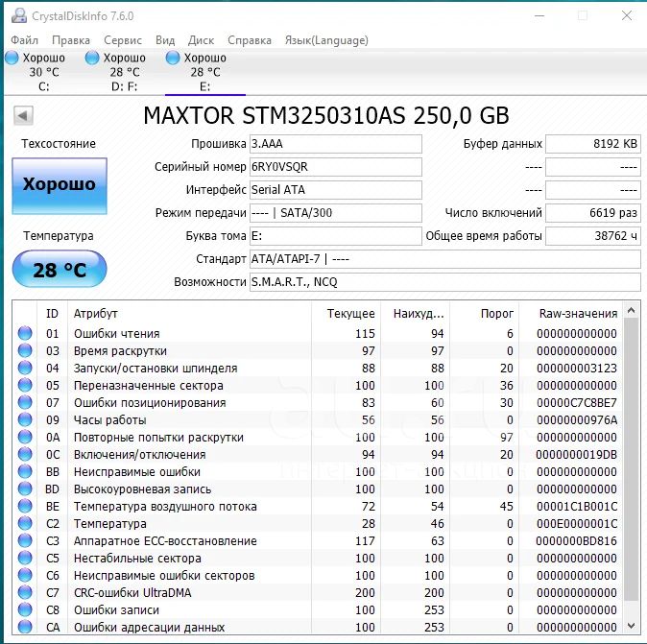Viewport: 647px width, 644px height.
Task: Click status orb for Неисправимые ошибки секторов
Action: click(x=25, y=576)
